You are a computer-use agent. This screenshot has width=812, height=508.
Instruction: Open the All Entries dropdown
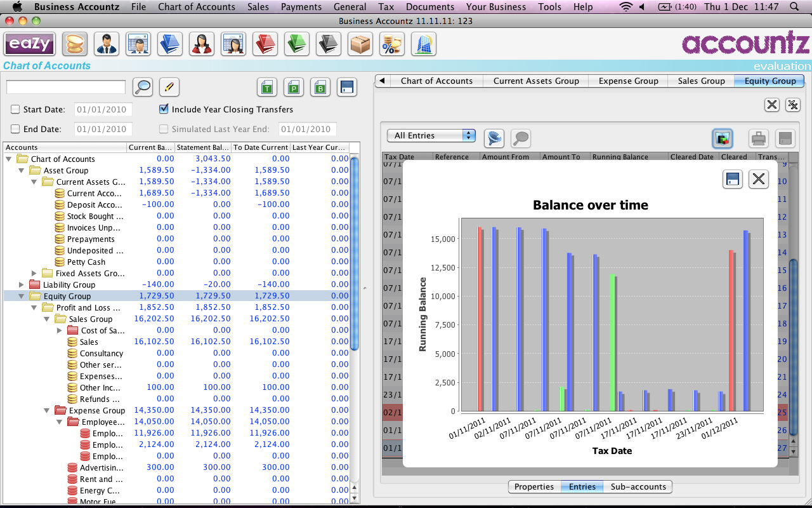431,135
